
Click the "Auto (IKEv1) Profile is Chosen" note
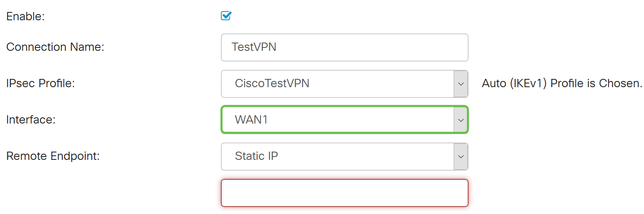pos(561,83)
